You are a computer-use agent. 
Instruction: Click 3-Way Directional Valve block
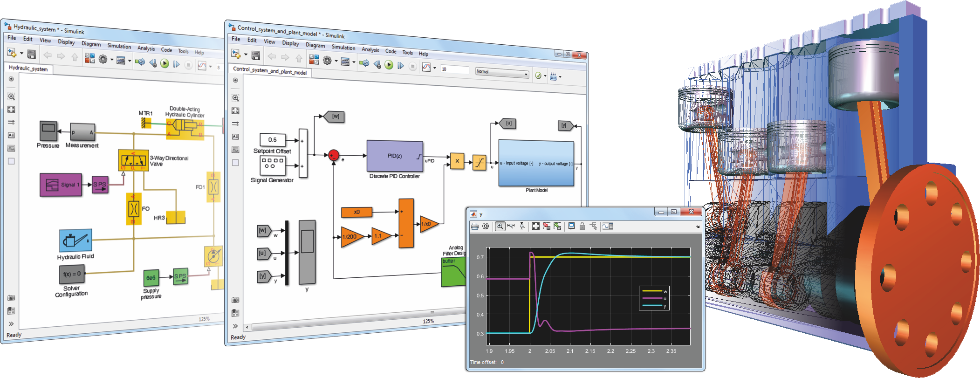133,160
